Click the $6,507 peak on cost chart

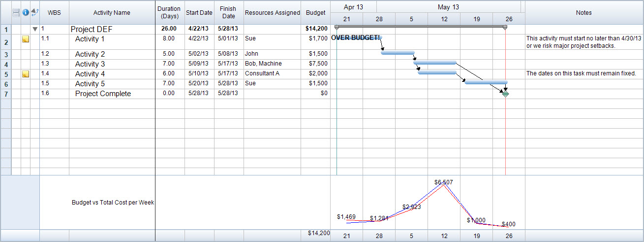(444, 183)
